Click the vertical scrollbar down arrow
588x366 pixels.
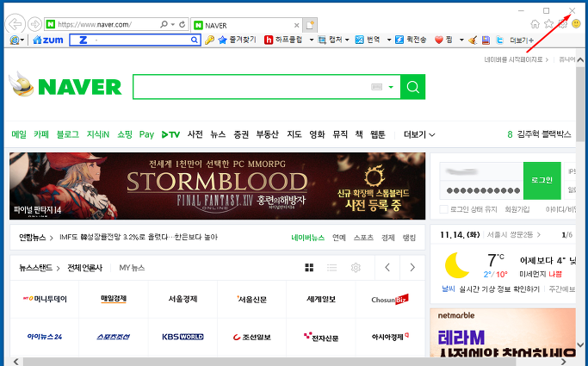click(580, 344)
